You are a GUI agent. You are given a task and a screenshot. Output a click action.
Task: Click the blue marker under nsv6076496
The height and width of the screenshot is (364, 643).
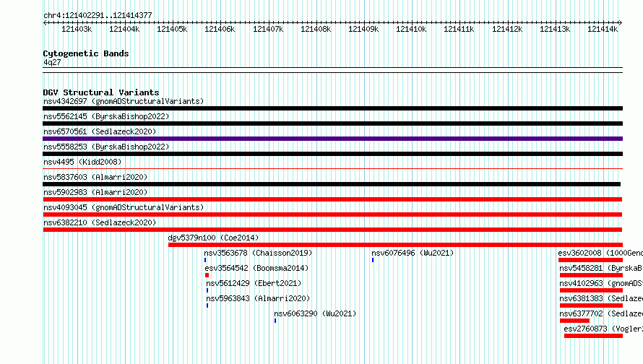[x=373, y=260]
